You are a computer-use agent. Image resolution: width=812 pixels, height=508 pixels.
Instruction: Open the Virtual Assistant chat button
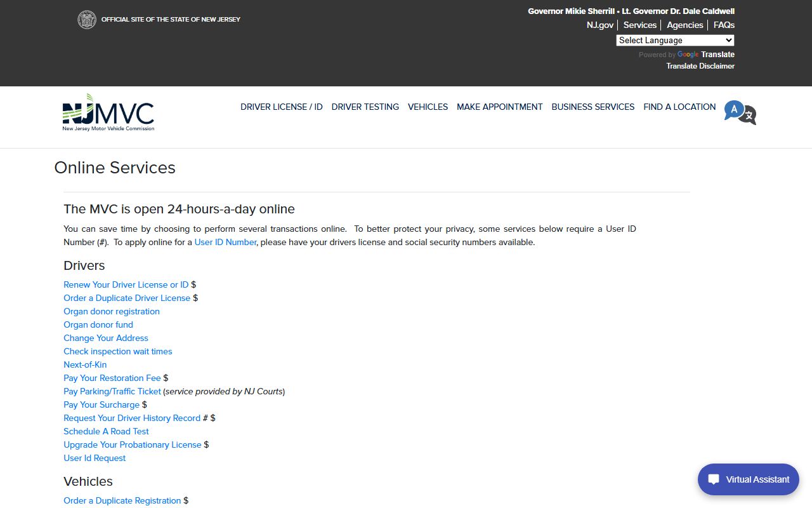point(749,479)
